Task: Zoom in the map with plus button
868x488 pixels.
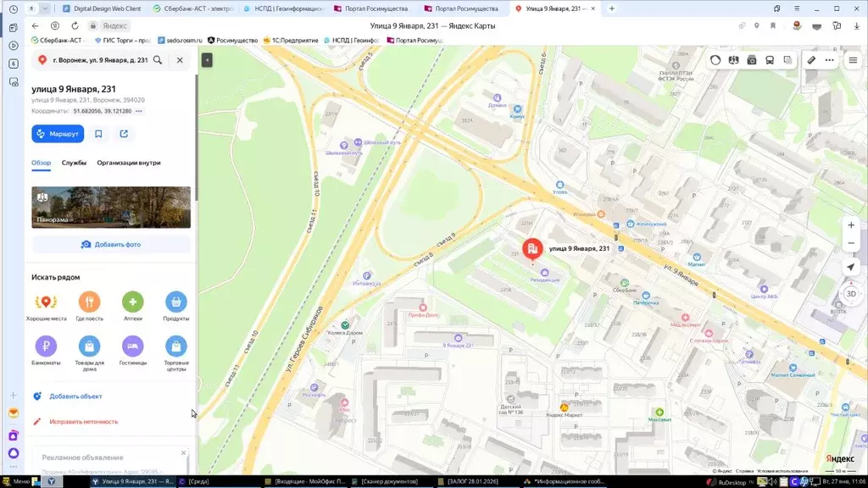Action: point(851,225)
